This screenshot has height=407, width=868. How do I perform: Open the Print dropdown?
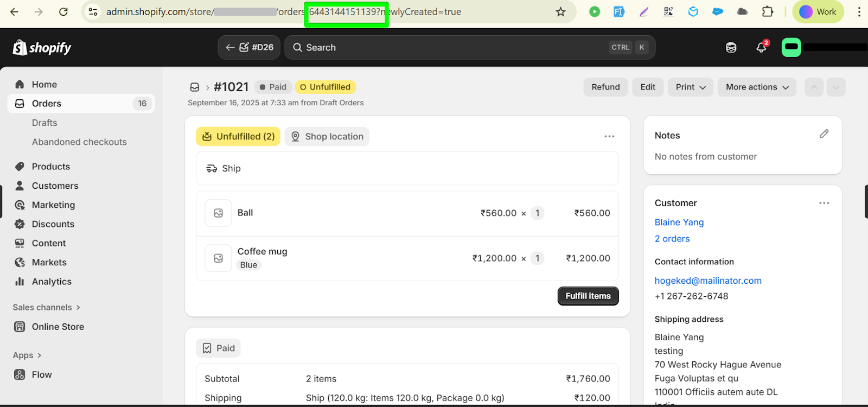pyautogui.click(x=691, y=87)
